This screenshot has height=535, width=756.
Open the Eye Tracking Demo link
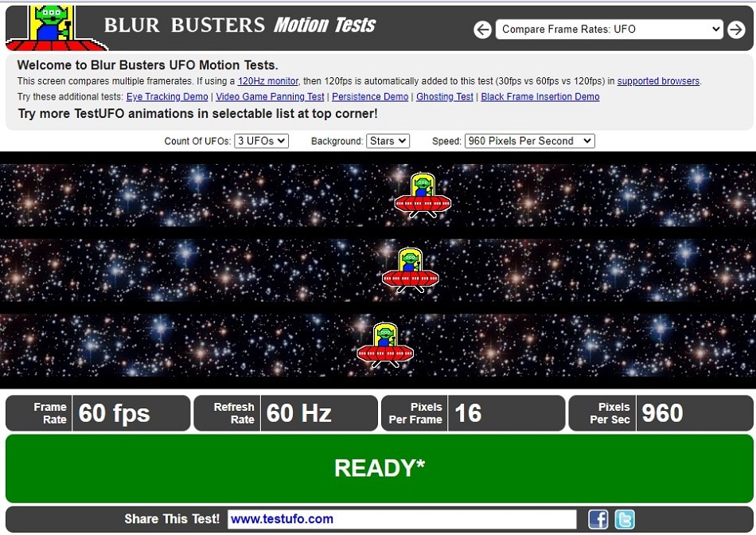pyautogui.click(x=167, y=96)
